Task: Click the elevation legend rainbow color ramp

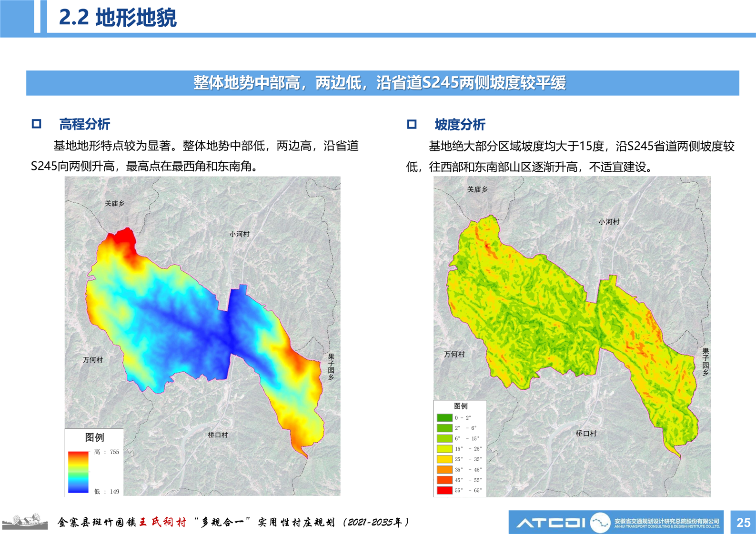Action: 78,472
